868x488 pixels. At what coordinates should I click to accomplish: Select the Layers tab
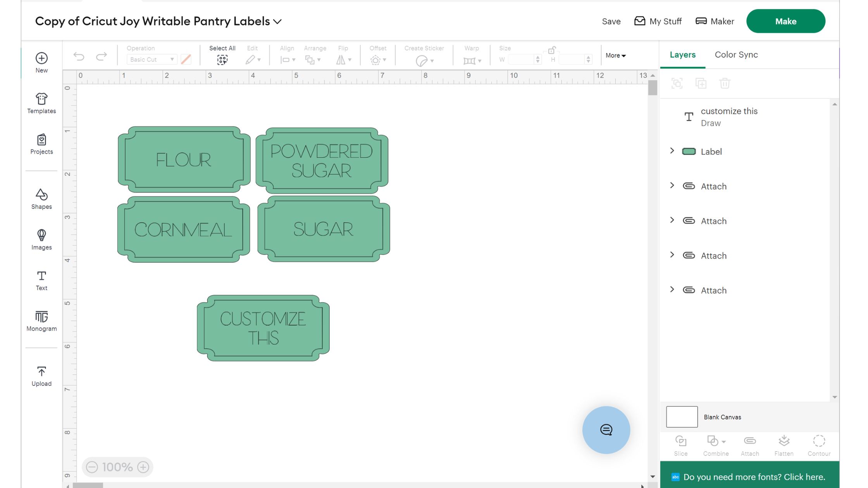click(682, 55)
